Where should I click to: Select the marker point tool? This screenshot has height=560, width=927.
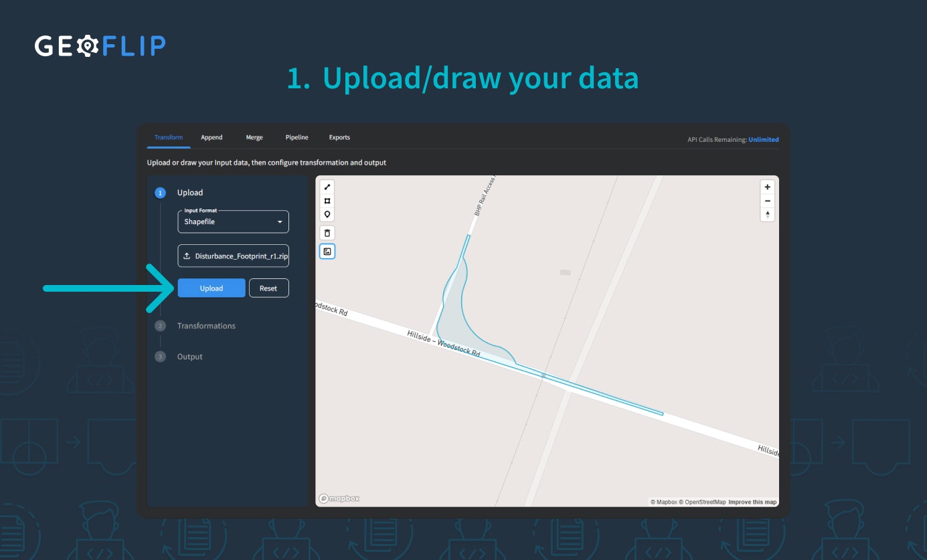pos(327,215)
